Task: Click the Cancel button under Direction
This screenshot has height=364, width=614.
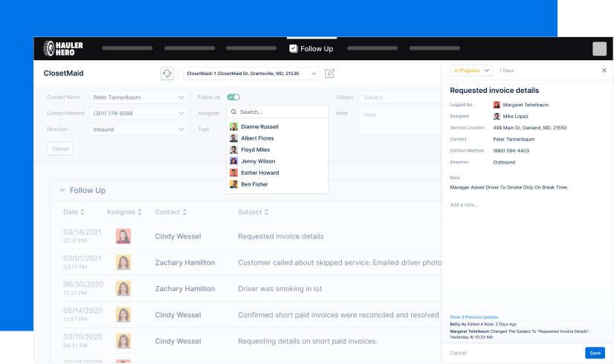Action: (60, 149)
